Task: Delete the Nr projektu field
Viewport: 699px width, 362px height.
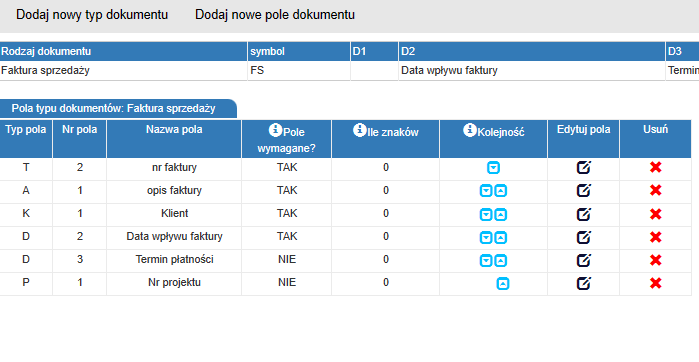Action: (655, 283)
